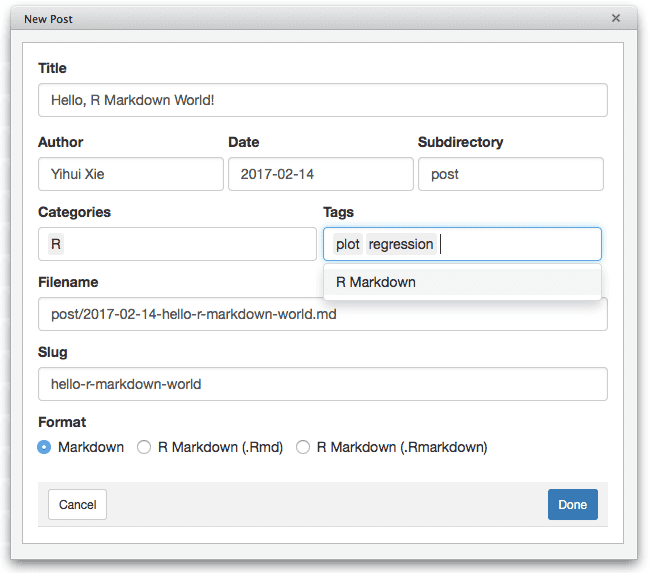The image size is (650, 573).
Task: Select R Markdown (.Rmarkdown) format option
Action: click(303, 448)
